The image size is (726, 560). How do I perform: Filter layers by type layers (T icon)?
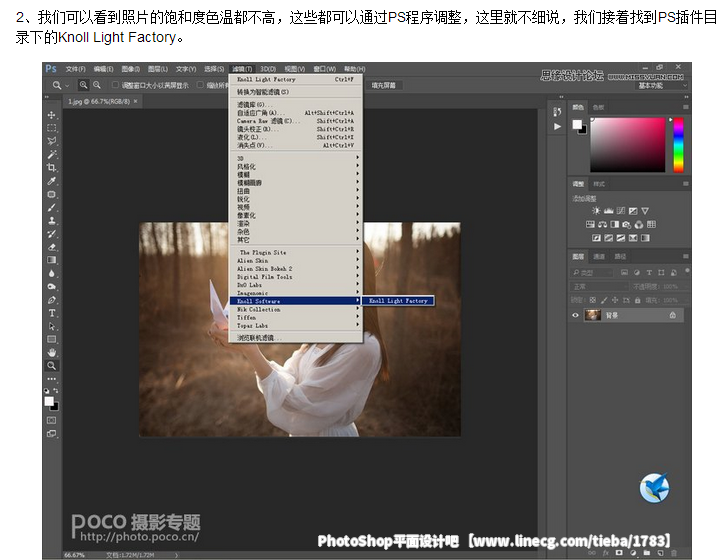click(649, 273)
